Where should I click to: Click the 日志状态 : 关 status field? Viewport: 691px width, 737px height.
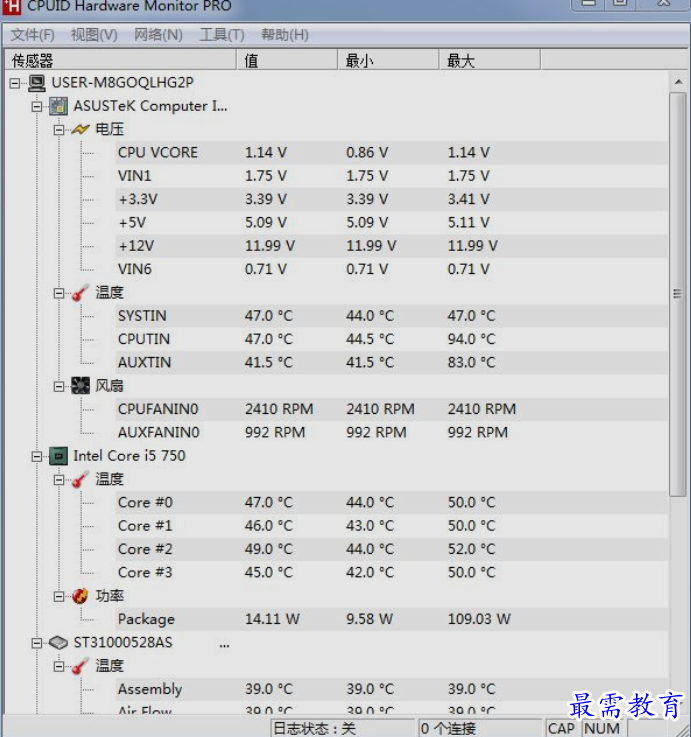[342, 728]
